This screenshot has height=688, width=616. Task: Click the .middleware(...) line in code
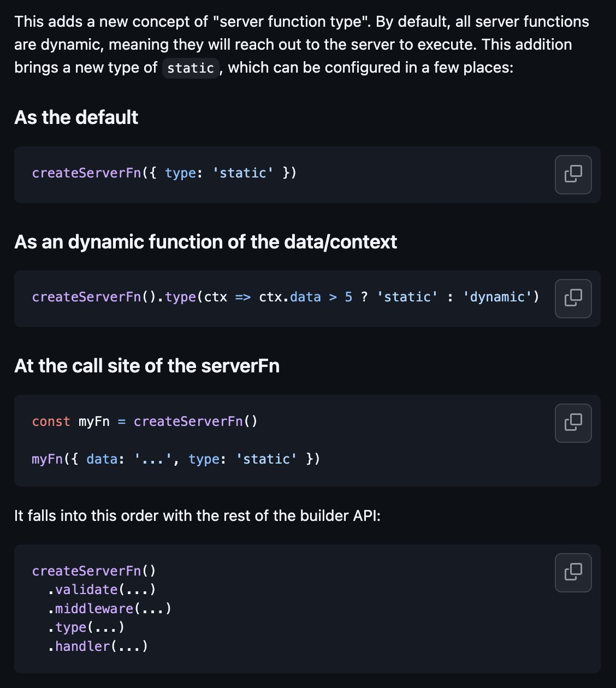[109, 608]
